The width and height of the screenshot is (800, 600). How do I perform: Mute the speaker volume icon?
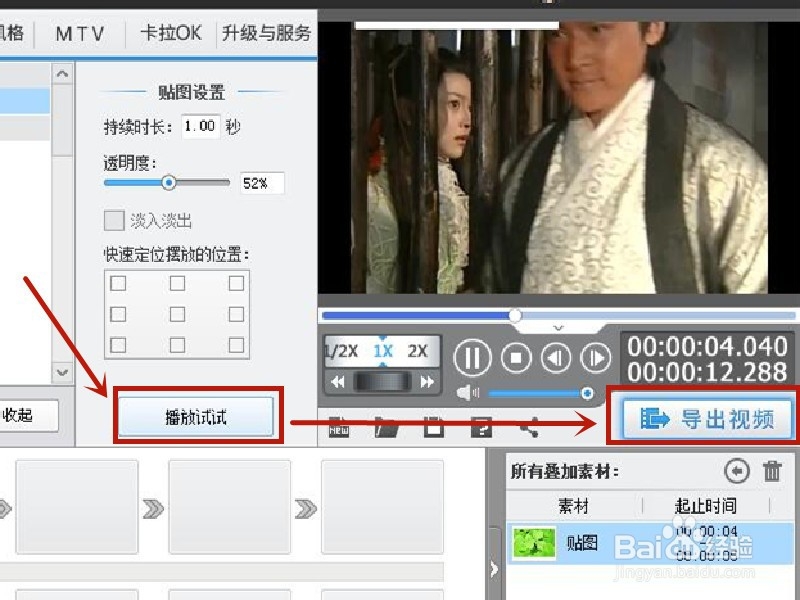(467, 393)
